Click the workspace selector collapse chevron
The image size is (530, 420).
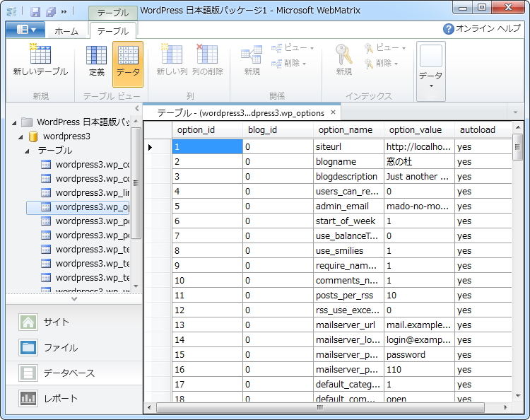(x=74, y=299)
